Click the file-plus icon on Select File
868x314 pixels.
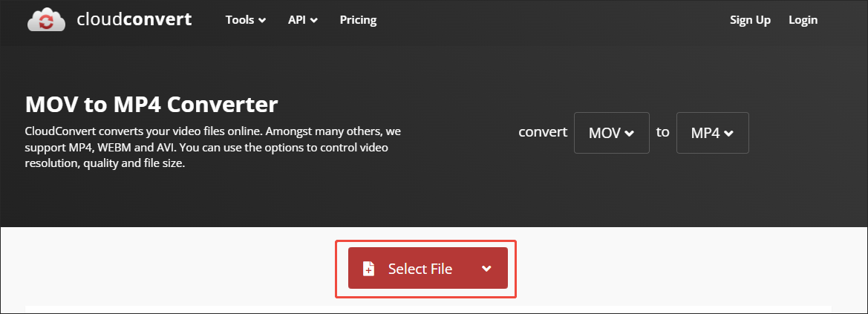click(368, 269)
